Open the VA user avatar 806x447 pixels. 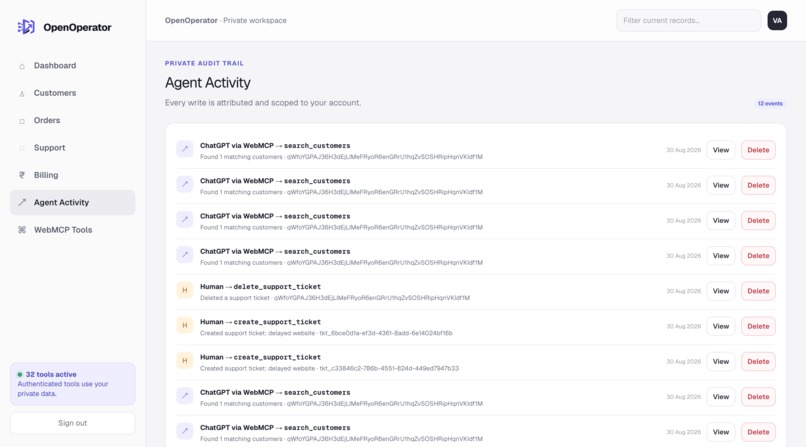[x=777, y=21]
